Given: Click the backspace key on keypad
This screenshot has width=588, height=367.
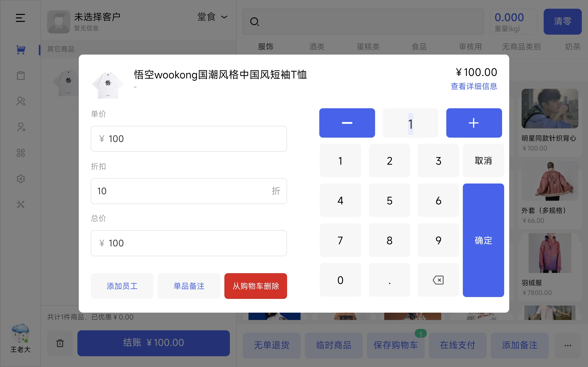Looking at the screenshot, I should tap(438, 280).
